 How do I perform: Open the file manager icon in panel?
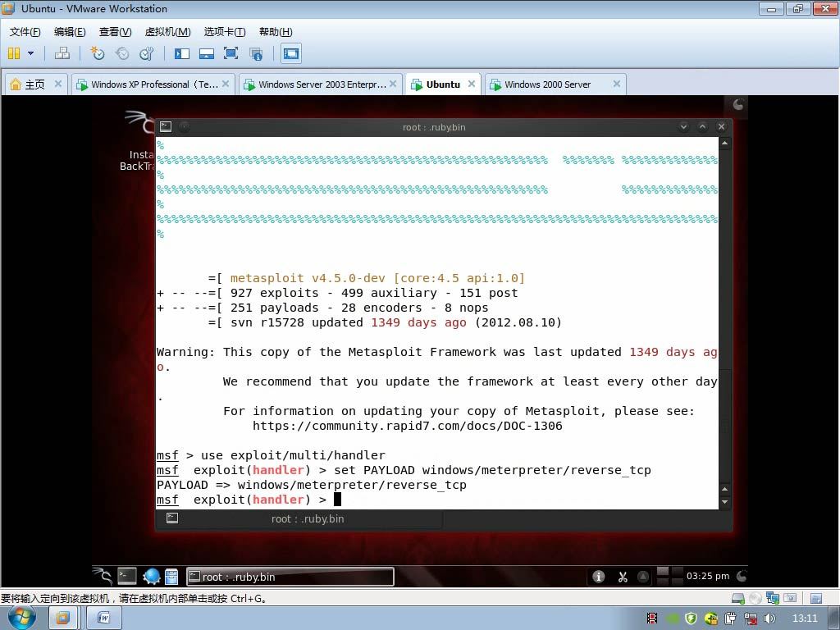tap(171, 577)
